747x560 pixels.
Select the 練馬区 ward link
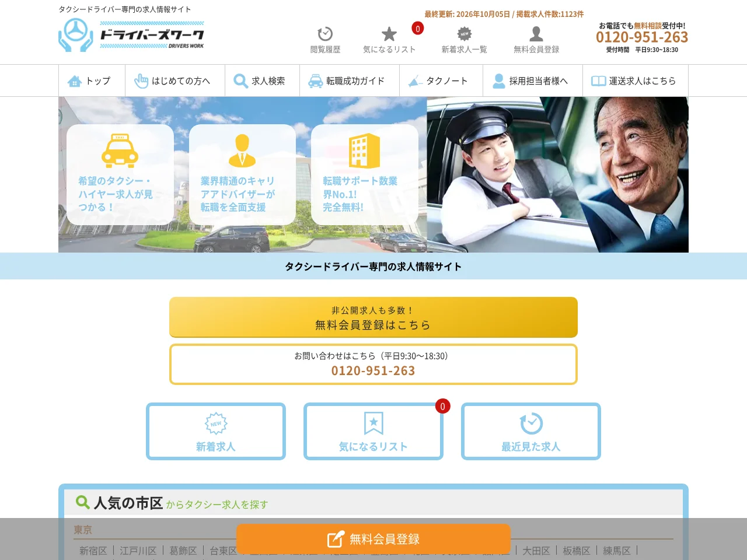(x=617, y=551)
